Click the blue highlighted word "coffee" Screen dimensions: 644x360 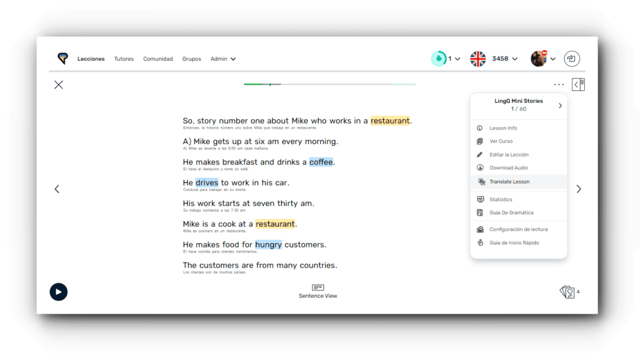coord(321,162)
